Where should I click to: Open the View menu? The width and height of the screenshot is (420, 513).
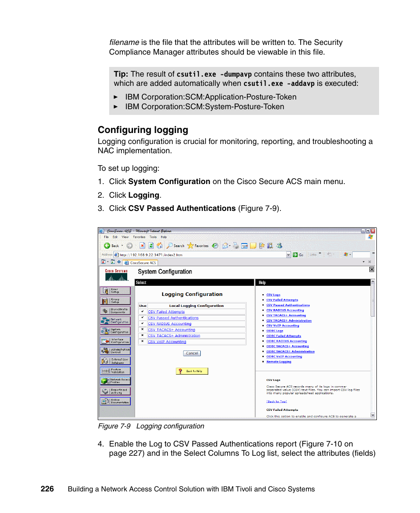point(125,237)
